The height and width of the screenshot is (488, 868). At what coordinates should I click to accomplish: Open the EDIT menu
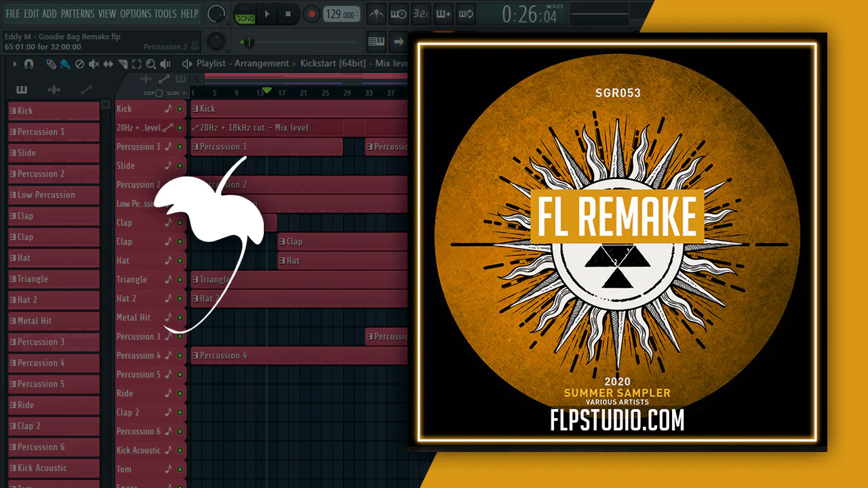tap(31, 14)
